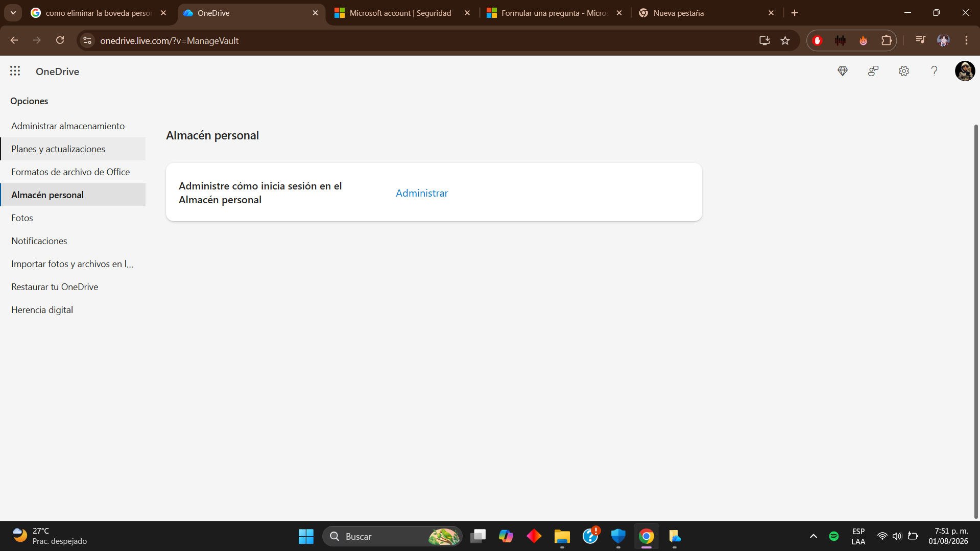Image resolution: width=980 pixels, height=551 pixels.
Task: Click the Administrar link
Action: point(421,193)
